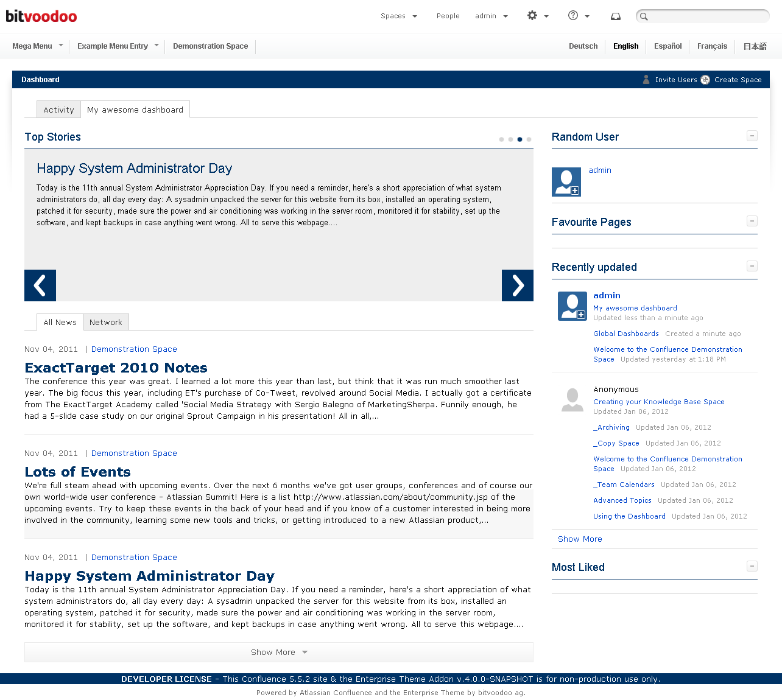Advance the Top Stories carousel with the right arrow
Screen dimensions: 782x700
click(x=517, y=285)
